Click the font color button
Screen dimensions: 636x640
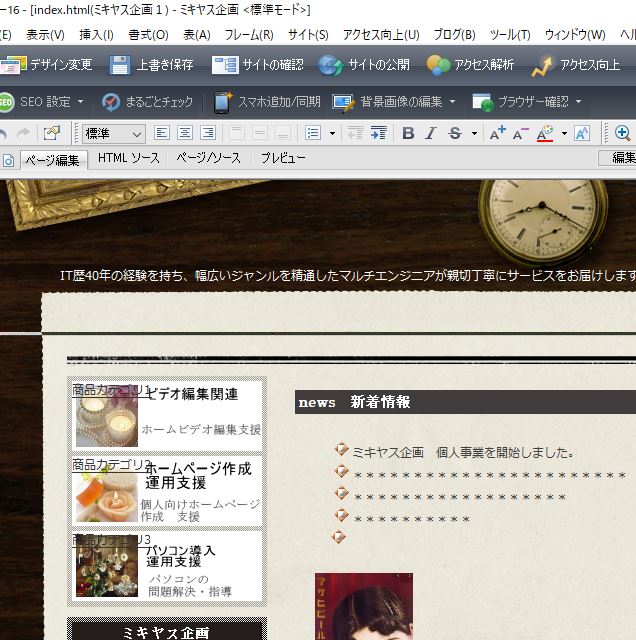pyautogui.click(x=545, y=133)
